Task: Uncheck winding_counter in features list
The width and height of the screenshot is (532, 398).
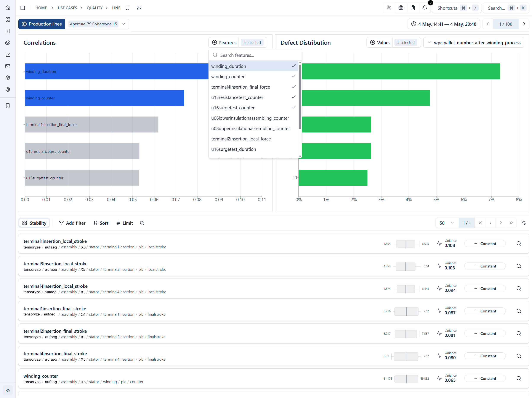Action: (x=253, y=76)
